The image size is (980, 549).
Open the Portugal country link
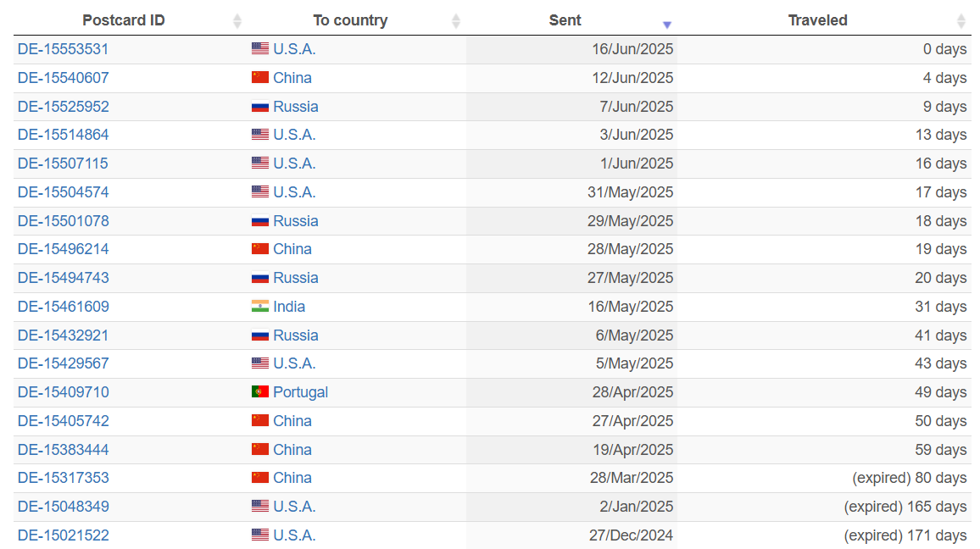pyautogui.click(x=301, y=392)
